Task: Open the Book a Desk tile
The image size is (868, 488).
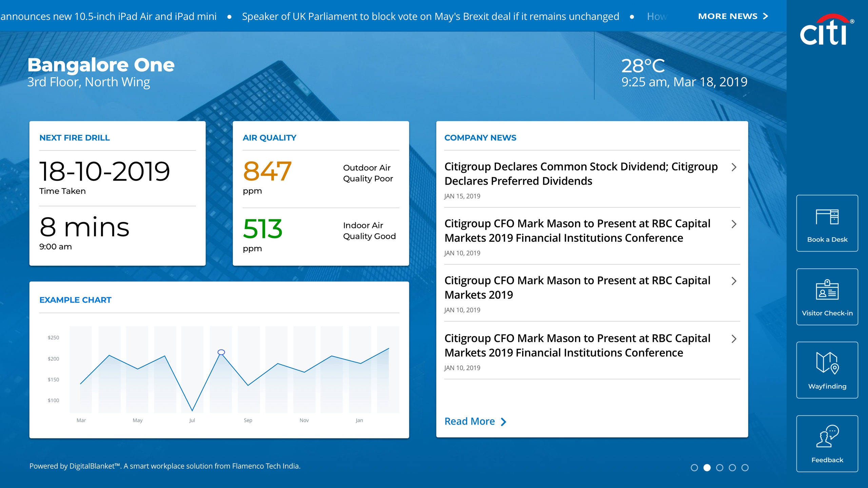Action: pos(827,223)
